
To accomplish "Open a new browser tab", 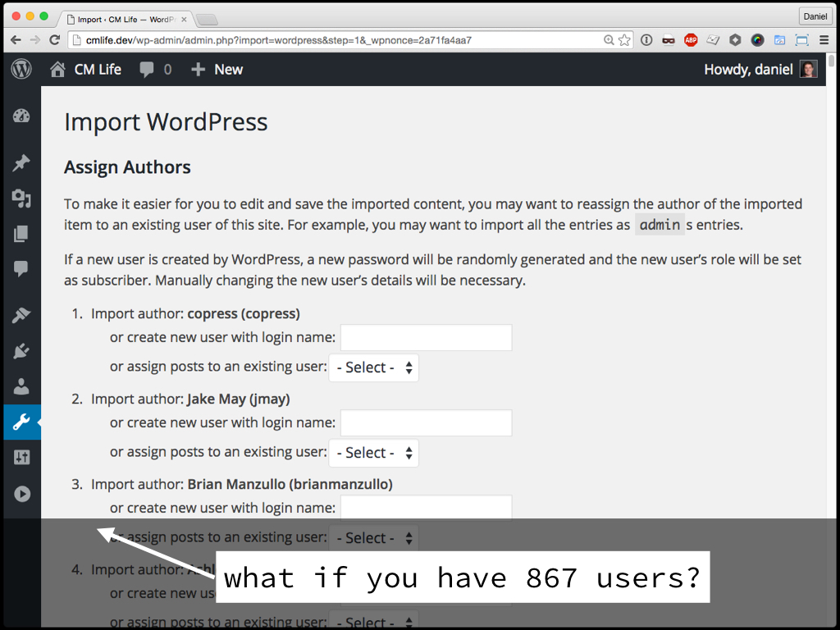I will (x=207, y=21).
